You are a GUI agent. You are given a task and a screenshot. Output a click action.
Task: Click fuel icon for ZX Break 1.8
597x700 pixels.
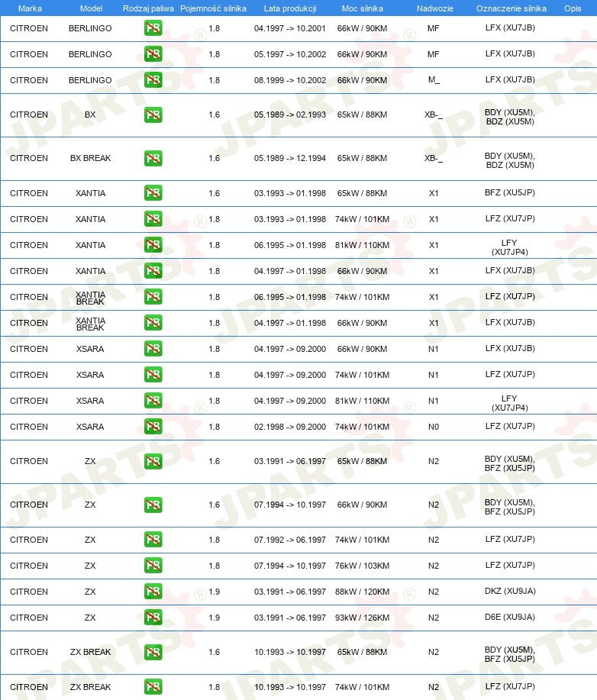tap(153, 686)
